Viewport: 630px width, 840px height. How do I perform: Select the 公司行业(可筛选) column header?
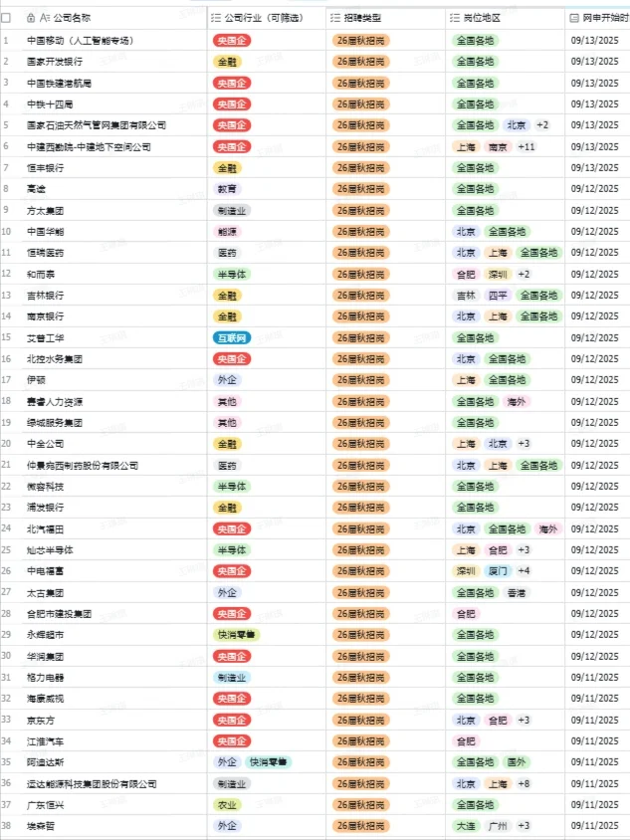pyautogui.click(x=267, y=18)
